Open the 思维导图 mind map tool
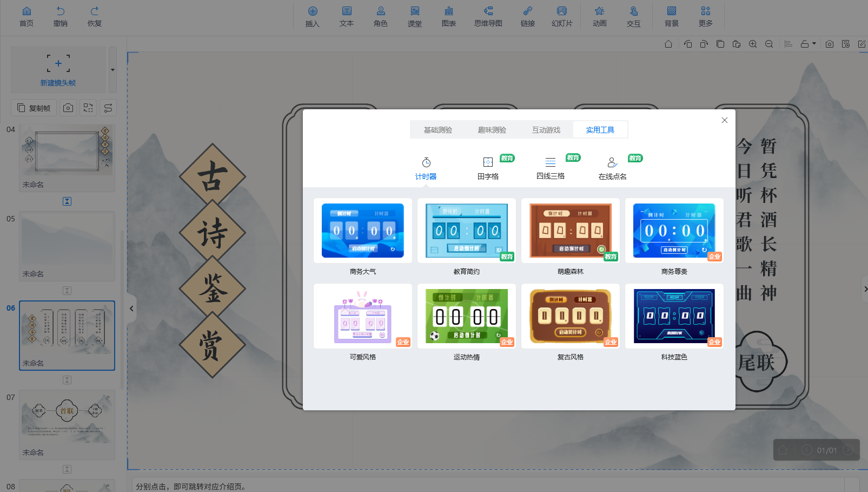Viewport: 868px width, 492px height. click(x=488, y=17)
